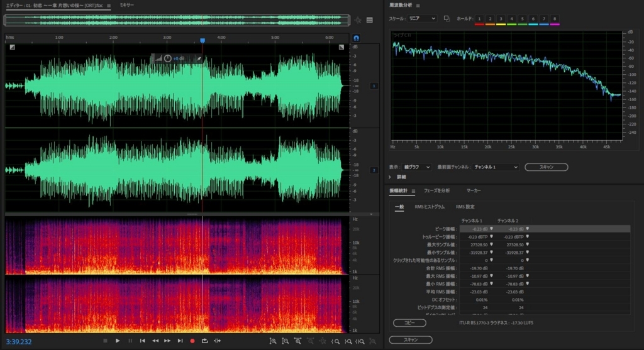This screenshot has height=350, width=644.
Task: Click marker icon beside channel 2 true-peak value
Action: 528,237
